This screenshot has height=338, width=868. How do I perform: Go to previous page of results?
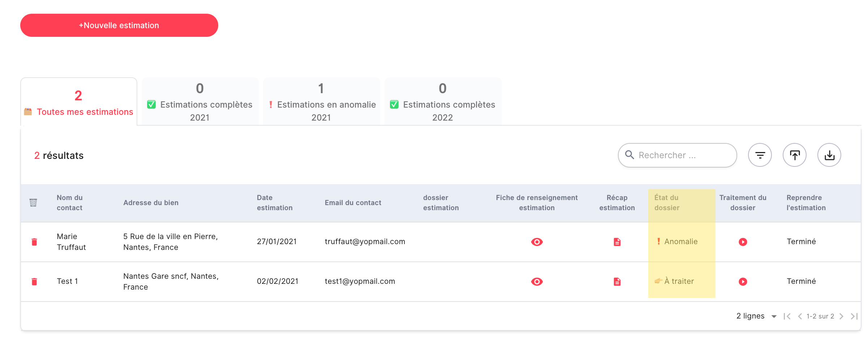pyautogui.click(x=800, y=316)
